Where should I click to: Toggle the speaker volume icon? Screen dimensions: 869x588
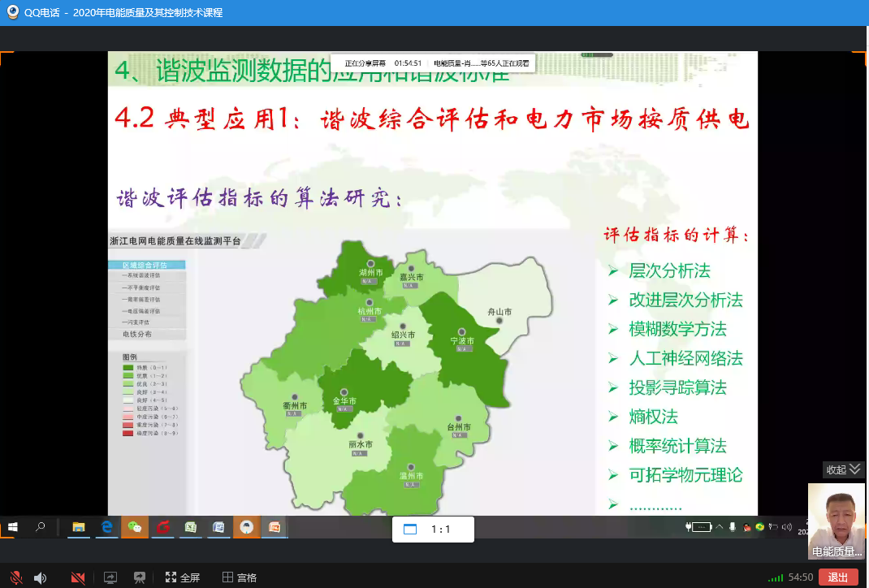point(40,577)
